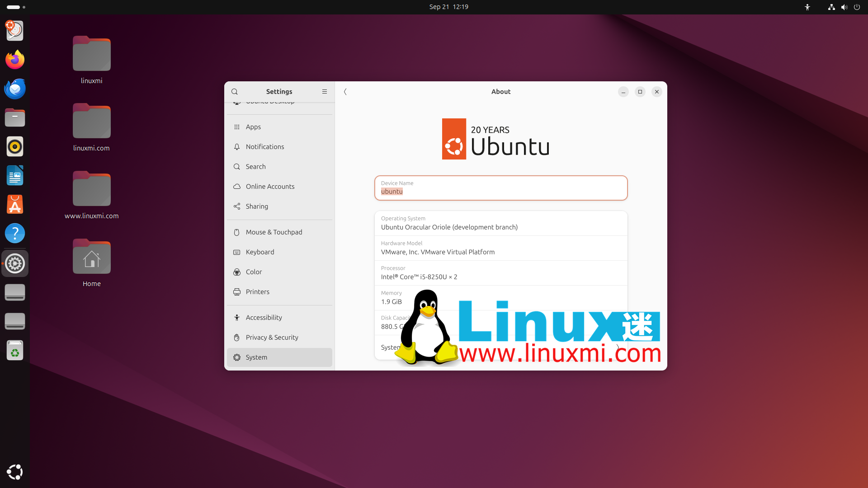Select Mouse & Touchpad settings
Screen dimensions: 868x488
[279, 232]
